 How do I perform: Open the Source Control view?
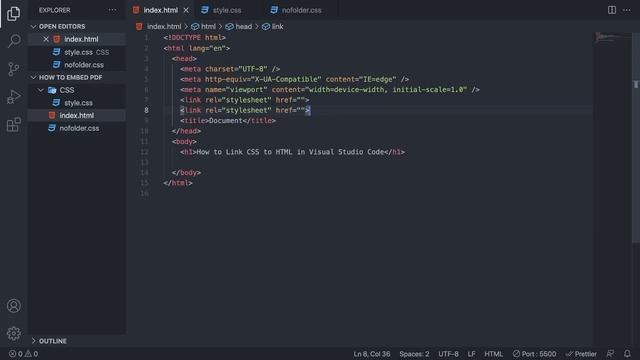pos(13,69)
